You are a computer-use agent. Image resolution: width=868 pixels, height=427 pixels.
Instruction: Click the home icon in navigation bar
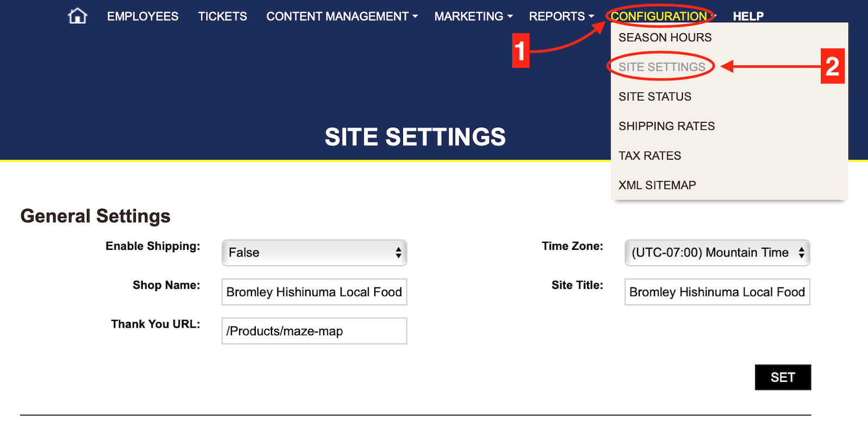(x=78, y=16)
